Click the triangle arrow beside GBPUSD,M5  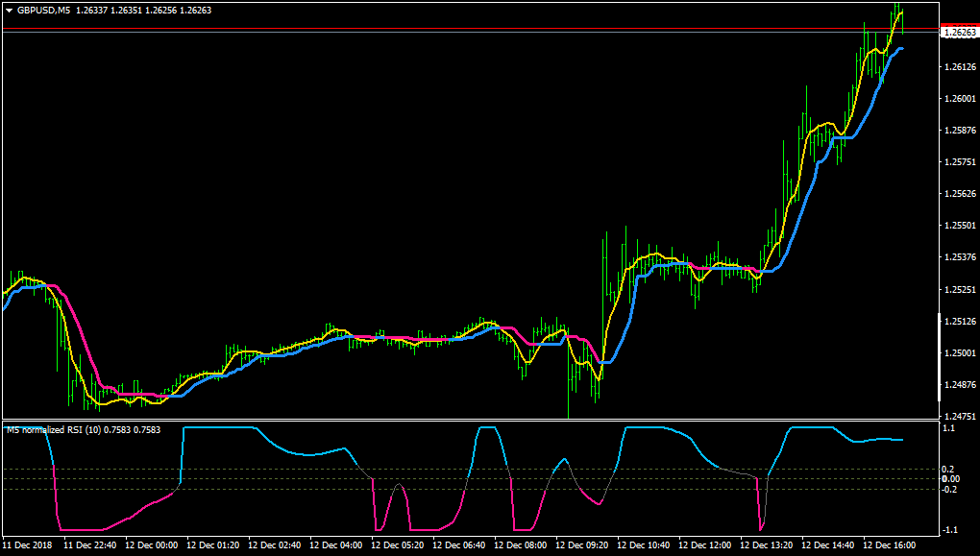[10, 11]
